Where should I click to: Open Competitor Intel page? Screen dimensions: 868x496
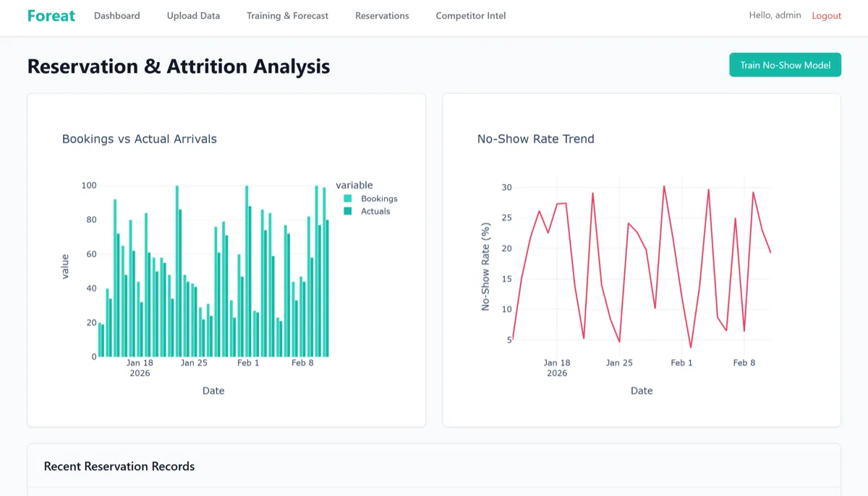pos(470,16)
